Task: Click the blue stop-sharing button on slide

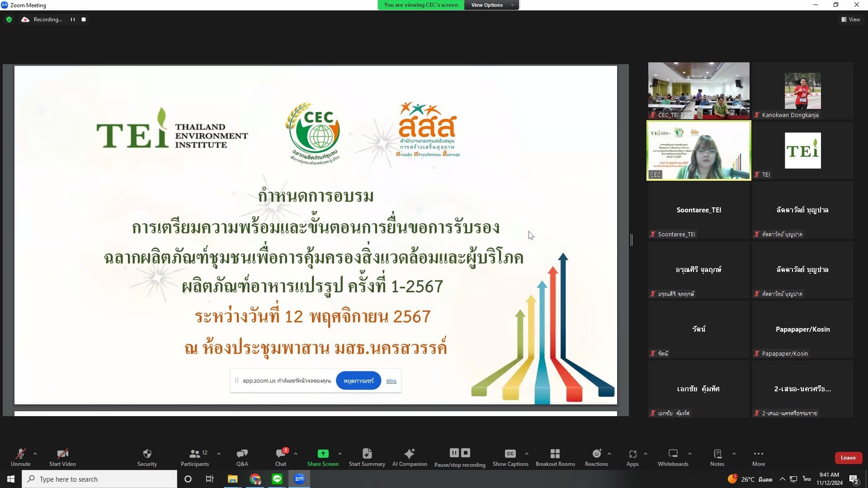Action: click(358, 381)
